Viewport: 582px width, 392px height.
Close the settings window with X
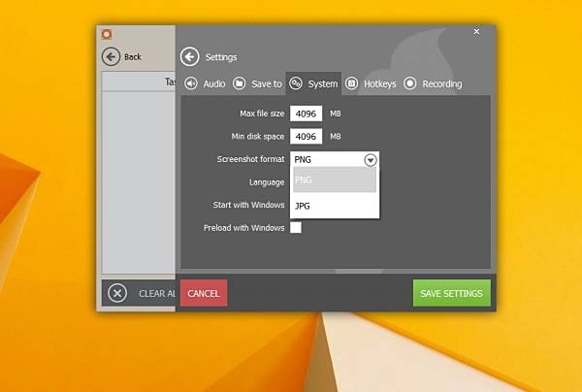pyautogui.click(x=476, y=32)
